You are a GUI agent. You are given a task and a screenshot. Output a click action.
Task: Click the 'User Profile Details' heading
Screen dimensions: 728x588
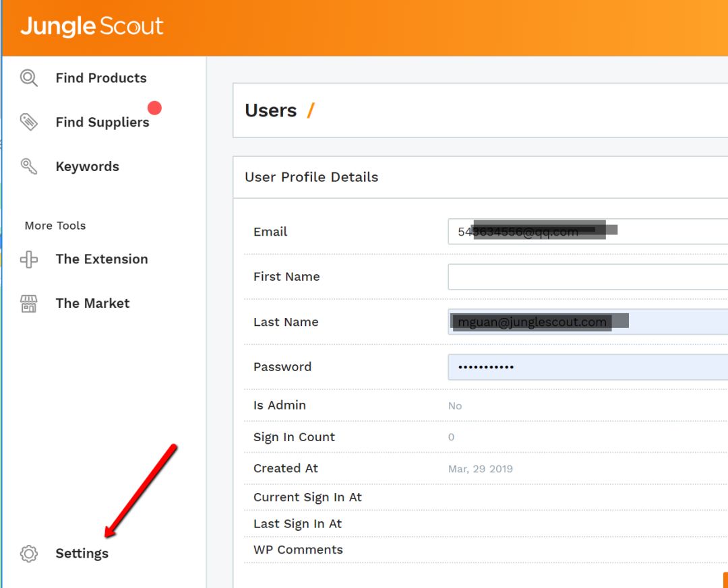311,177
